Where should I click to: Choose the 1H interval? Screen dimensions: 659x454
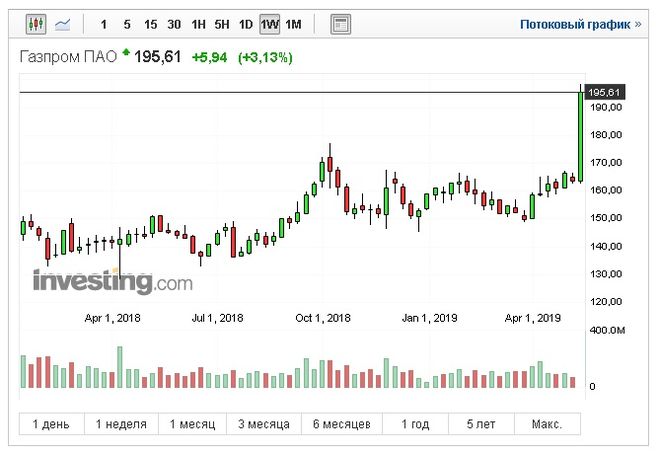pyautogui.click(x=198, y=24)
